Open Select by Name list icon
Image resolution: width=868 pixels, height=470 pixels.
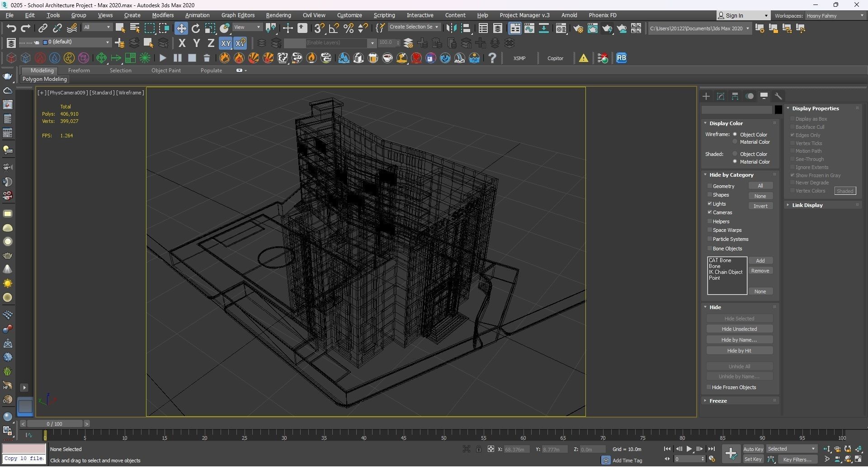coord(135,28)
